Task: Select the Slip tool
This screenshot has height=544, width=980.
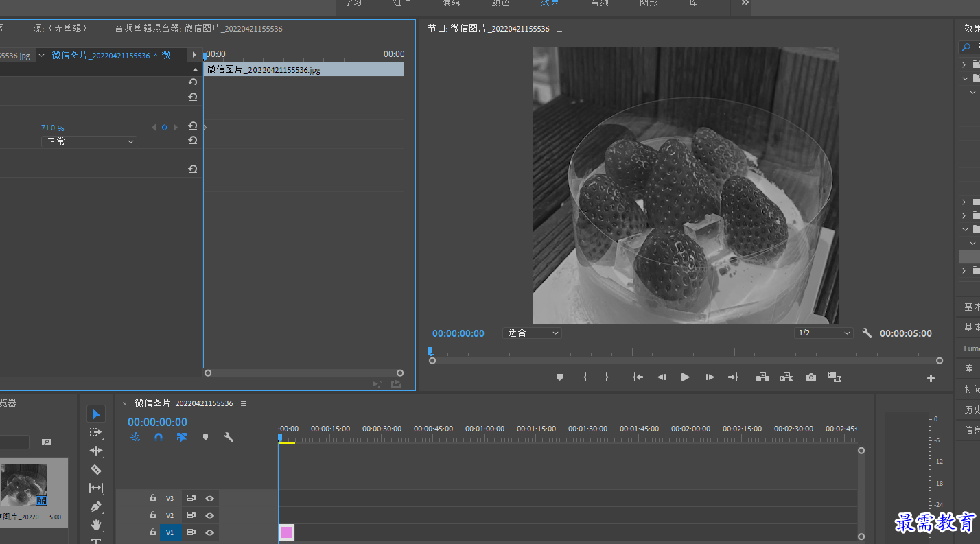Action: point(96,488)
